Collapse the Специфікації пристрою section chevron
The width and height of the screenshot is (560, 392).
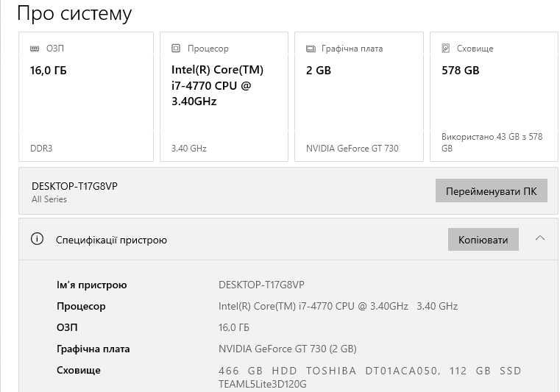(540, 238)
